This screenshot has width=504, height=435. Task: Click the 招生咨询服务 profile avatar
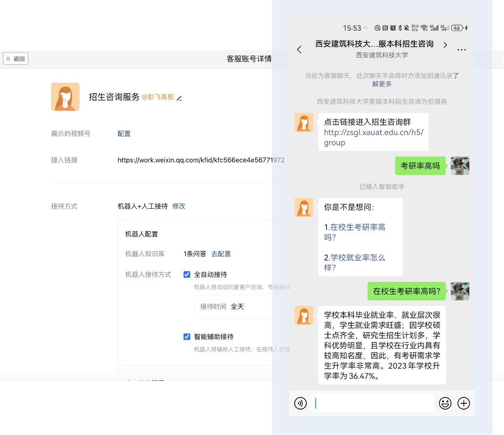point(65,97)
